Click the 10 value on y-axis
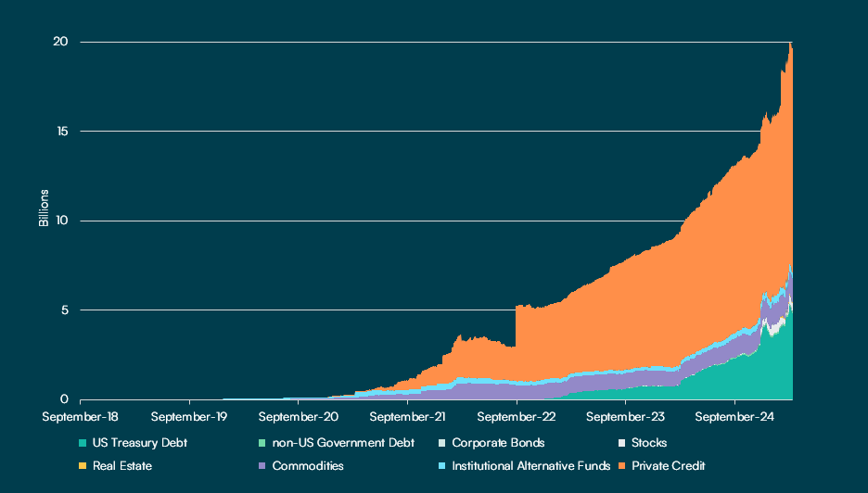This screenshot has width=868, height=493. (x=60, y=221)
